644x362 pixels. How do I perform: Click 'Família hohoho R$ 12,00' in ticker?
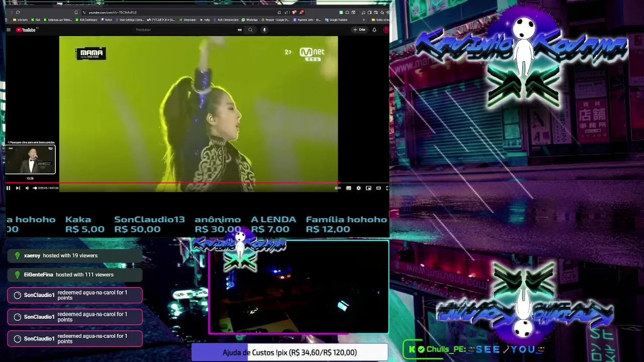tap(346, 224)
